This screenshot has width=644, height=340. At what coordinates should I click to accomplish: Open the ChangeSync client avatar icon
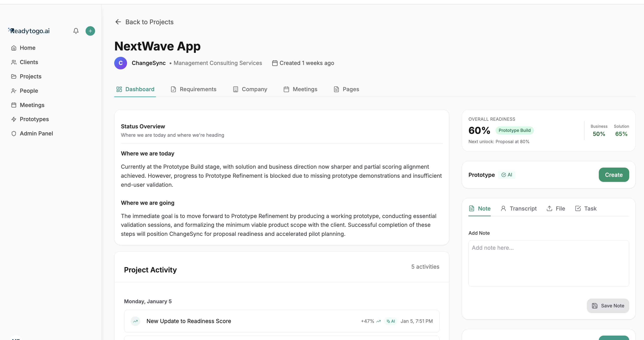pyautogui.click(x=120, y=63)
